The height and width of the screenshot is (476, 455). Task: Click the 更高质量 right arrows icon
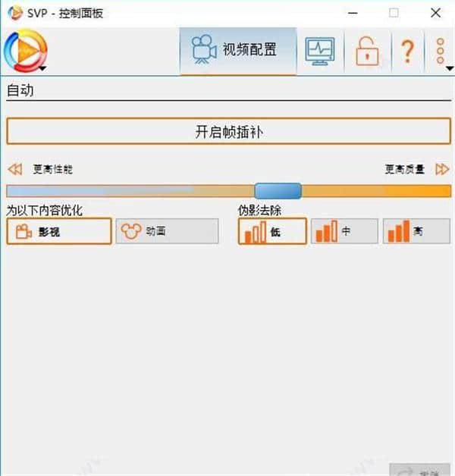[x=442, y=169]
